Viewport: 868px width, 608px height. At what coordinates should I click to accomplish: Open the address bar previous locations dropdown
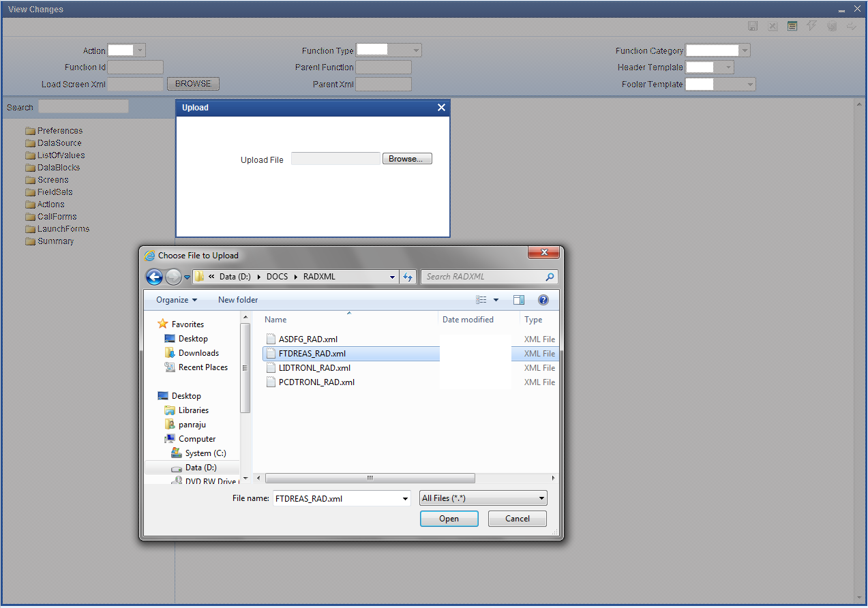392,277
